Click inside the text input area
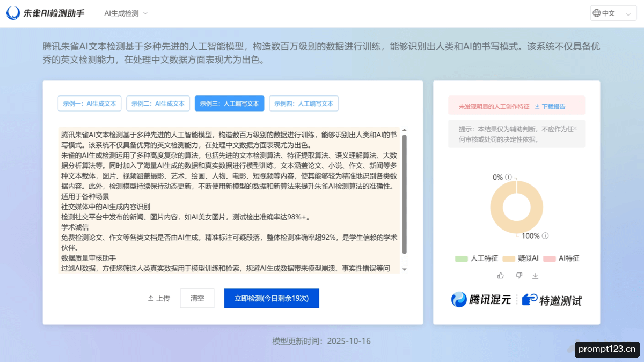Image resolution: width=644 pixels, height=362 pixels. click(229, 201)
